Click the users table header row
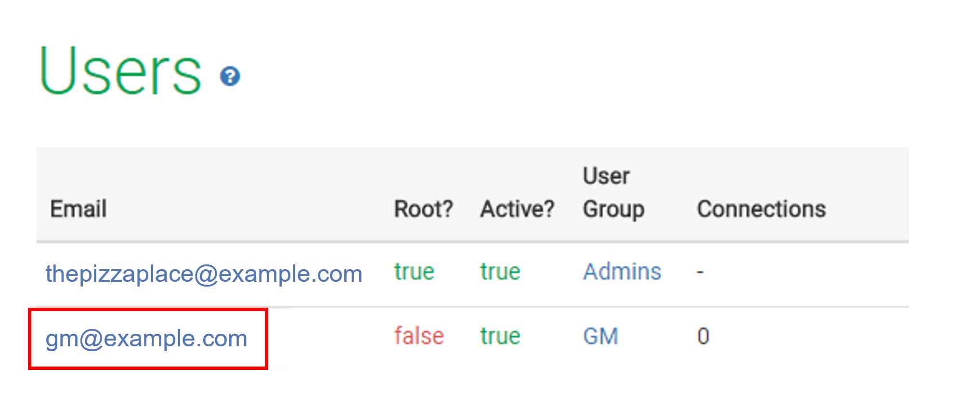The height and width of the screenshot is (407, 980). tap(472, 194)
